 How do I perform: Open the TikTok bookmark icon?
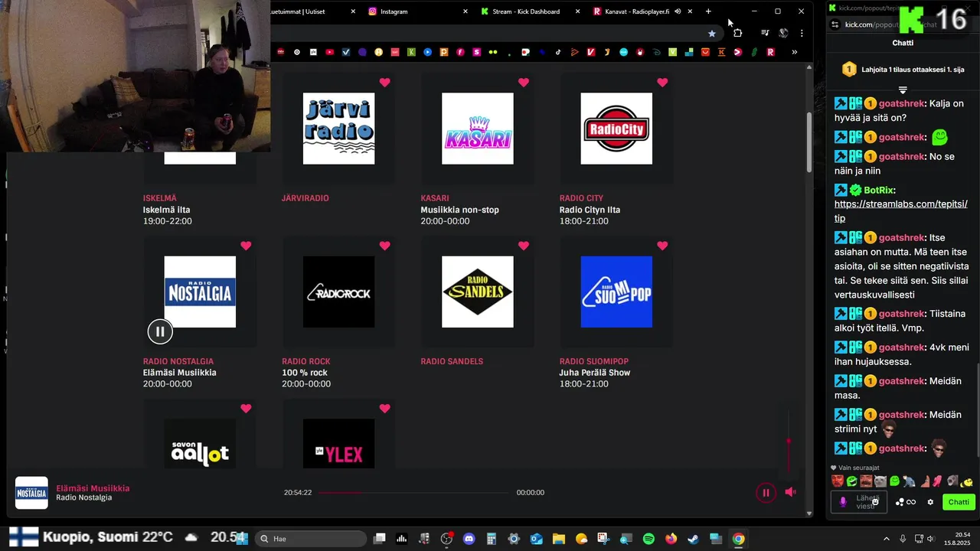558,52
